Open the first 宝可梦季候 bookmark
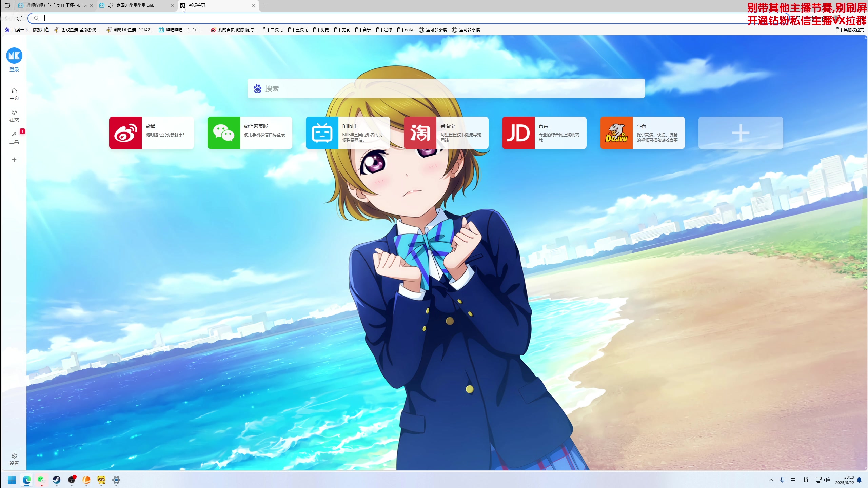 [x=433, y=30]
